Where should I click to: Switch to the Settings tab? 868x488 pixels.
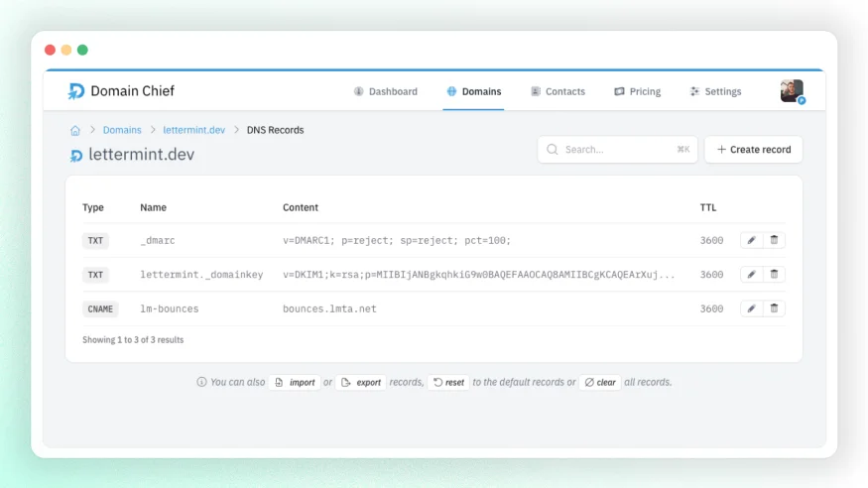[715, 91]
